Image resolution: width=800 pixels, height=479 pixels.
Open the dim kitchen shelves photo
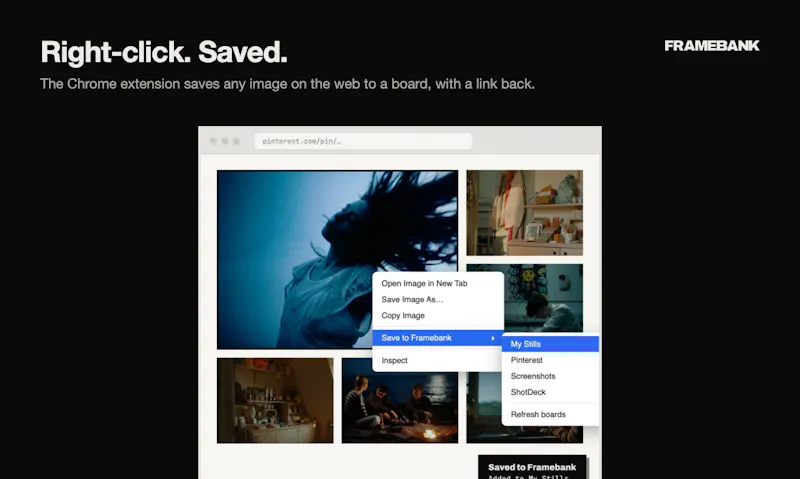tap(275, 400)
